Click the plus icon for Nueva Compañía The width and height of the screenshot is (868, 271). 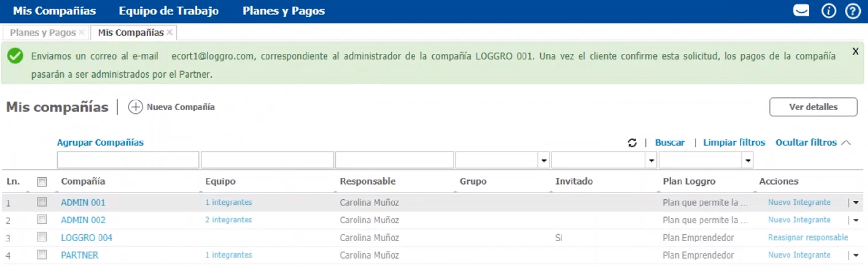[x=136, y=107]
